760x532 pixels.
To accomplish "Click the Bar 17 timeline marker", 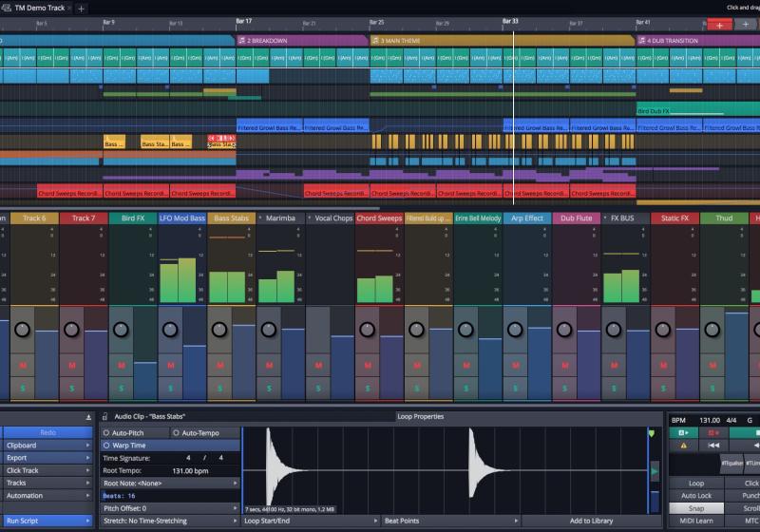I will pyautogui.click(x=244, y=21).
